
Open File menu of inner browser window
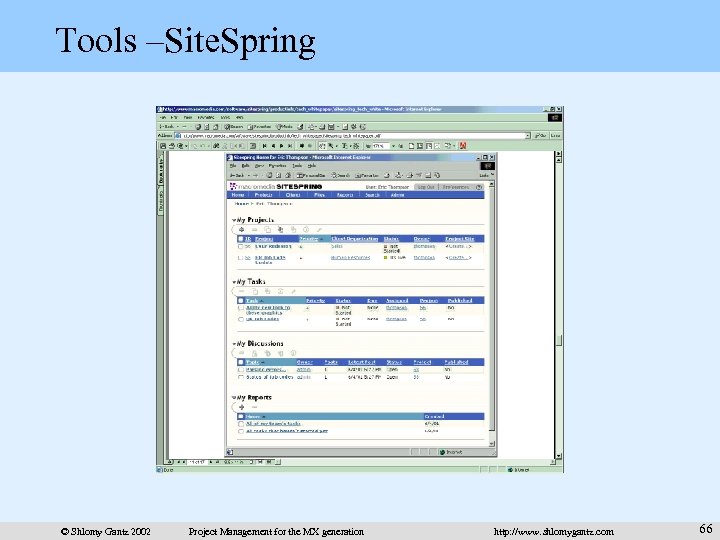coord(233,166)
